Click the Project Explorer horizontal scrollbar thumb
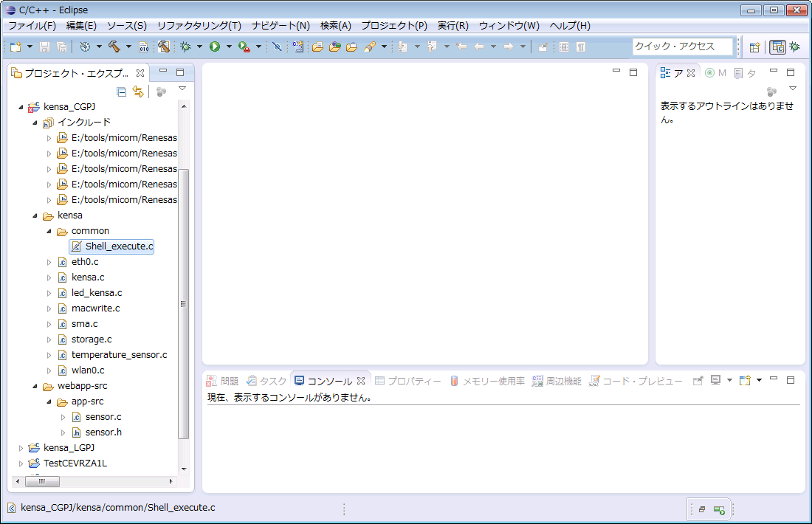Image resolution: width=812 pixels, height=524 pixels. click(42, 481)
